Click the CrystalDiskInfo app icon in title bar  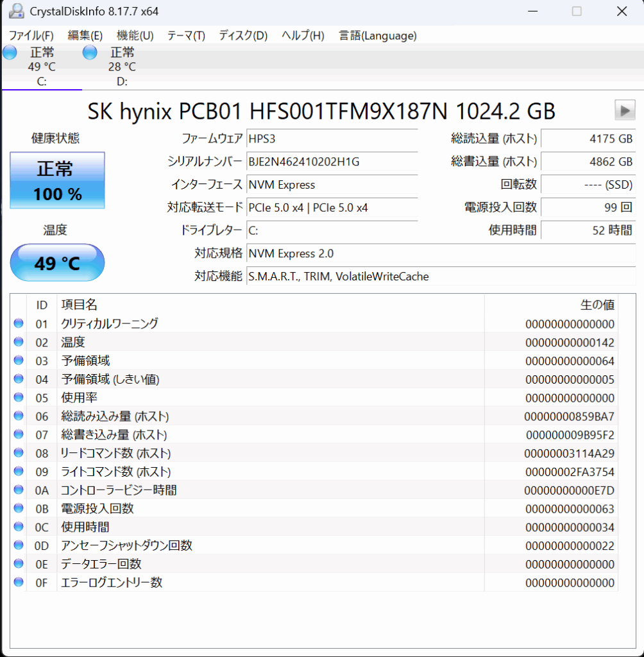16,11
